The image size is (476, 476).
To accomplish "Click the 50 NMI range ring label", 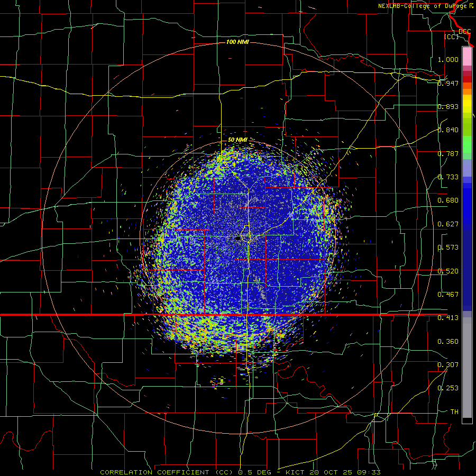I will point(237,140).
